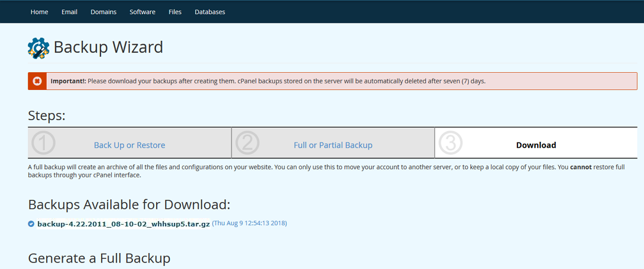644x269 pixels.
Task: Click the step 1 circled number
Action: coord(44,143)
